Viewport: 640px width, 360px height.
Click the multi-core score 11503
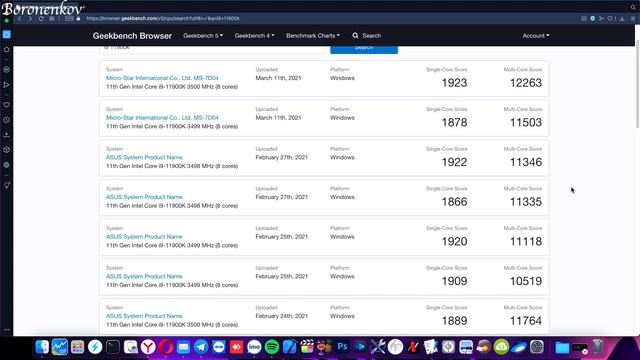(x=526, y=122)
